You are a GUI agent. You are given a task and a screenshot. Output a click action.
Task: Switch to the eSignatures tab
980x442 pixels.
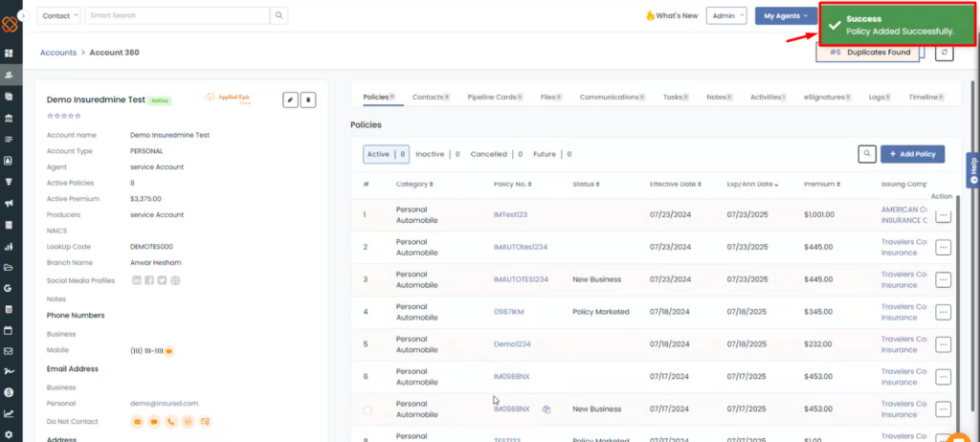(828, 98)
